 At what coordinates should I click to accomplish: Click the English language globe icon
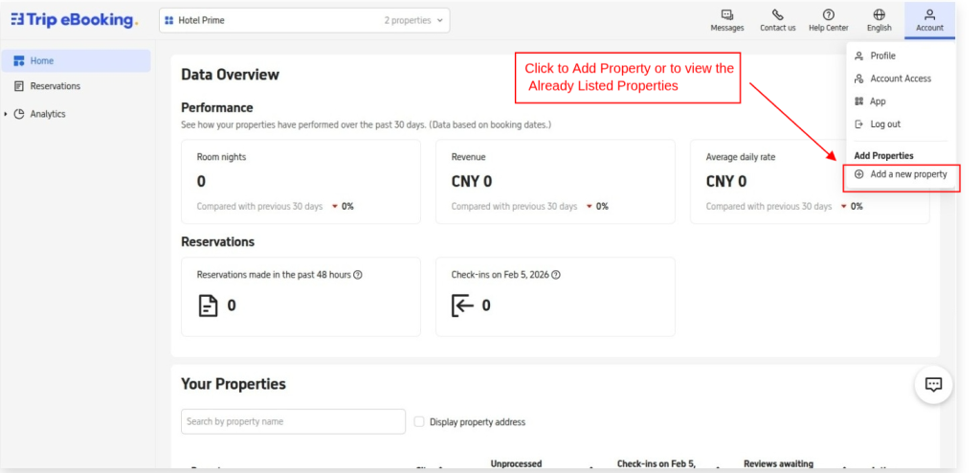click(879, 15)
